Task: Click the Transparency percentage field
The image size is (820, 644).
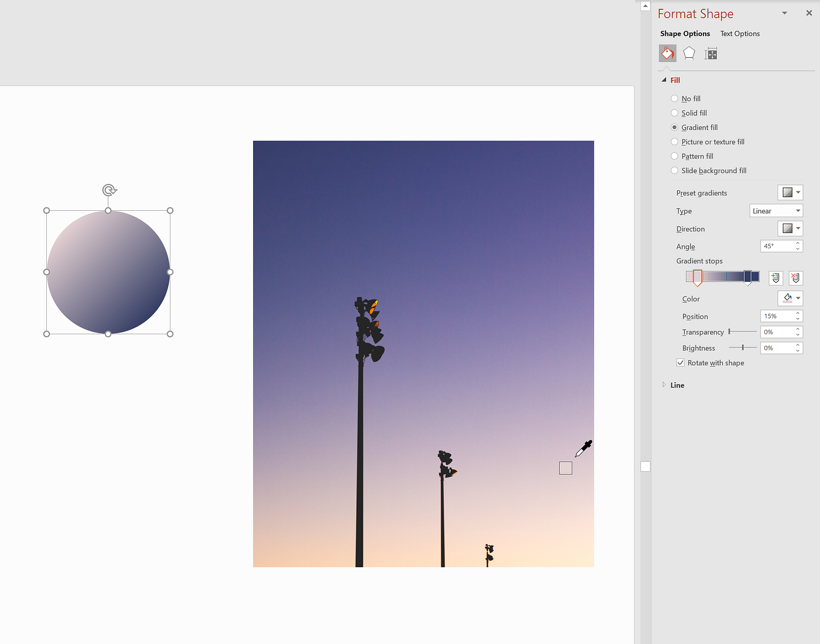Action: [777, 332]
